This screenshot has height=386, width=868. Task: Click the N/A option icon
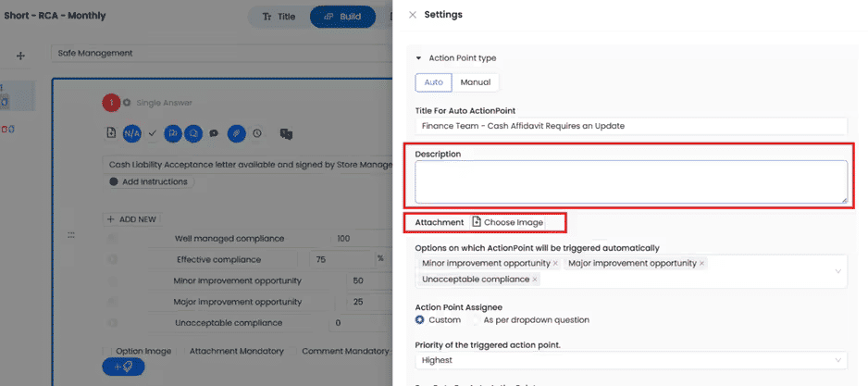click(131, 133)
